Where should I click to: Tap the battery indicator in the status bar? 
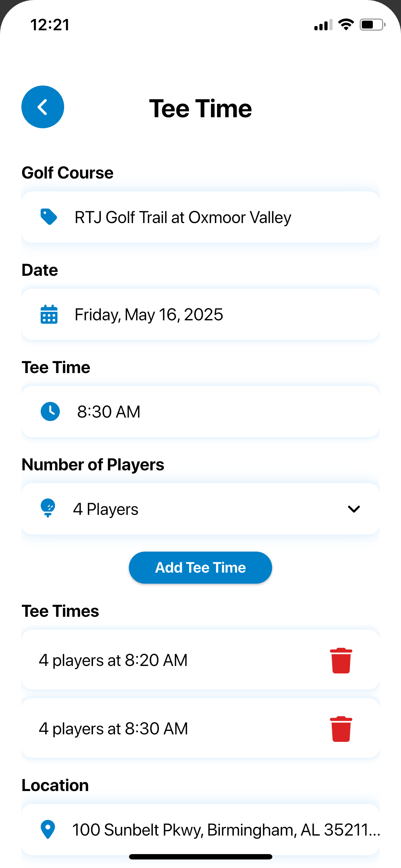[372, 25]
